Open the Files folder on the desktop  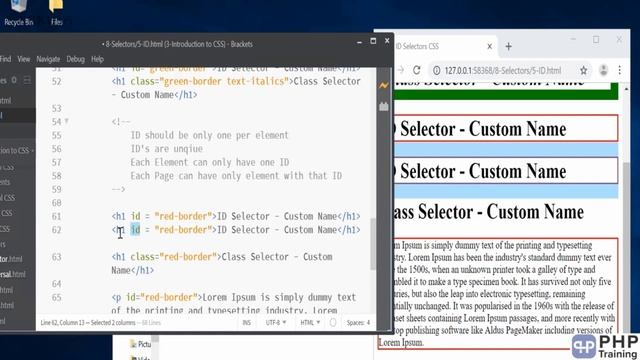pos(56,13)
